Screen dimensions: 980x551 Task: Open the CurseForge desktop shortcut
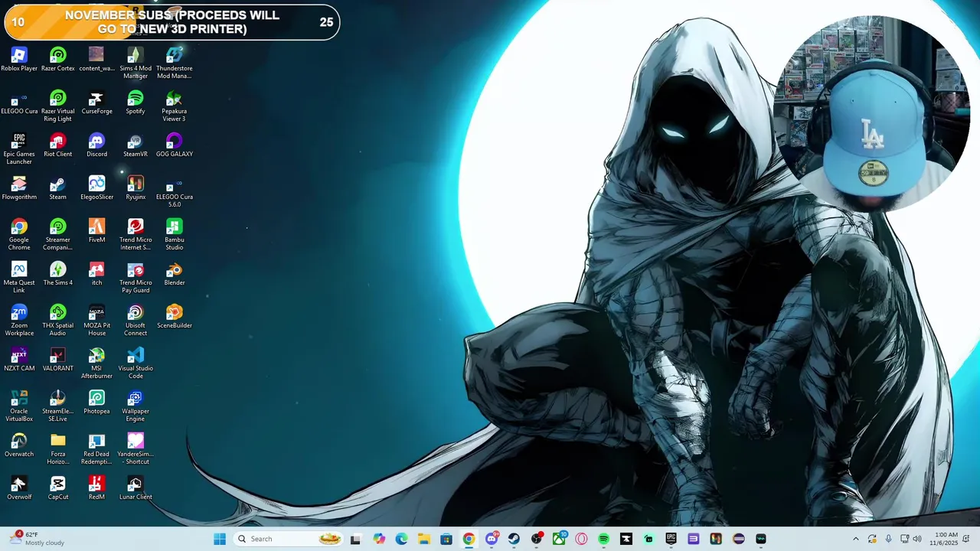[96, 103]
